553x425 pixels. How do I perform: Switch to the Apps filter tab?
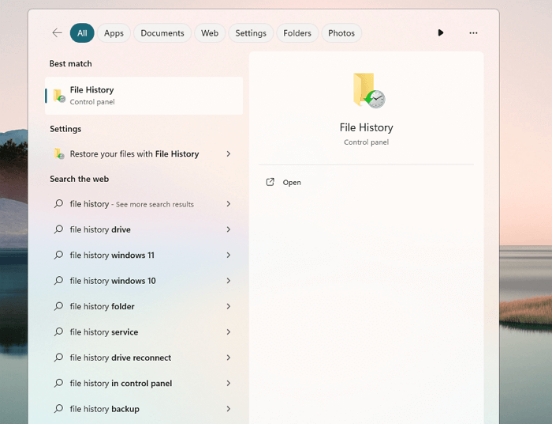click(114, 33)
